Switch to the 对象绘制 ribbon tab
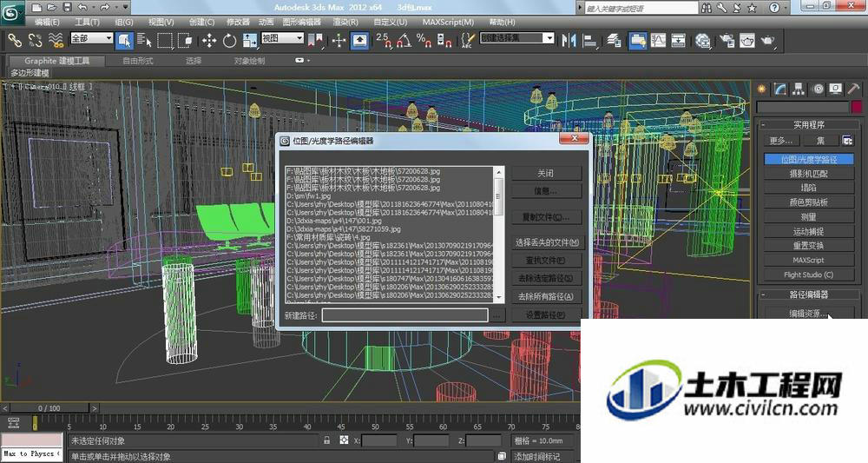 tap(249, 61)
